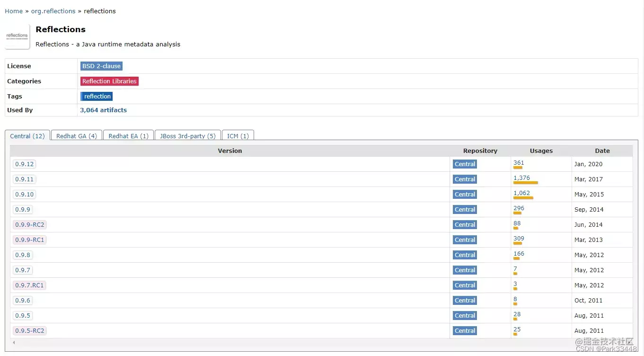The height and width of the screenshot is (356, 644).
Task: Open the 1,376 usages link
Action: [x=521, y=178]
